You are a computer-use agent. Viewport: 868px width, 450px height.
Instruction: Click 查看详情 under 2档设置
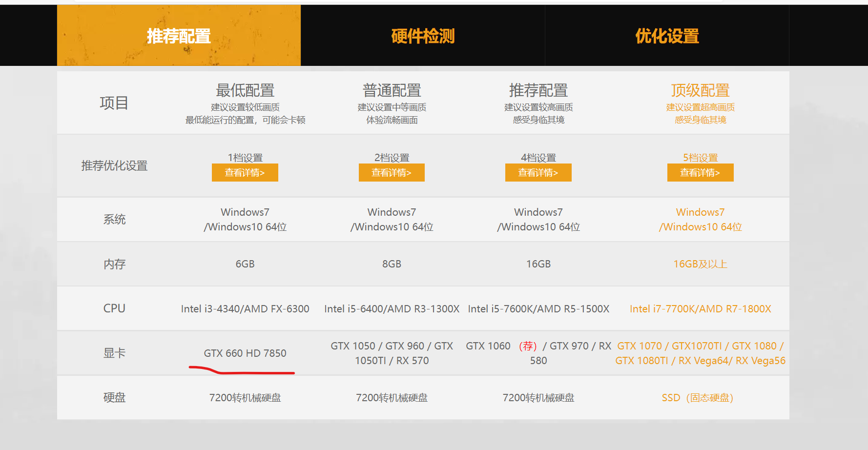(392, 173)
